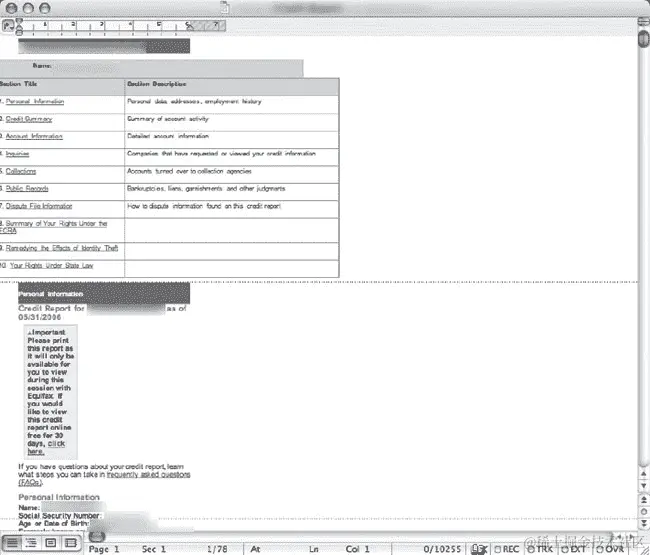
Task: Toggle EXT extend selection in status bar
Action: (573, 549)
